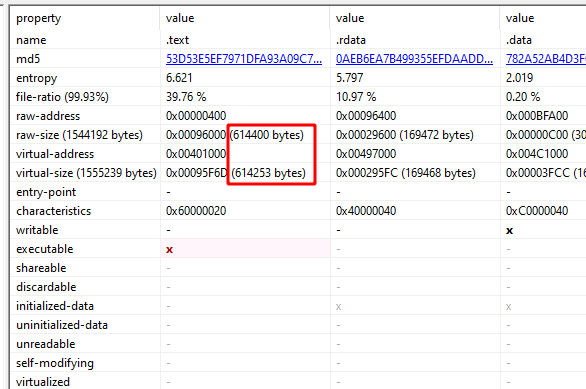Click initialized-data 'x' in .data column
The width and height of the screenshot is (586, 389).
[509, 307]
